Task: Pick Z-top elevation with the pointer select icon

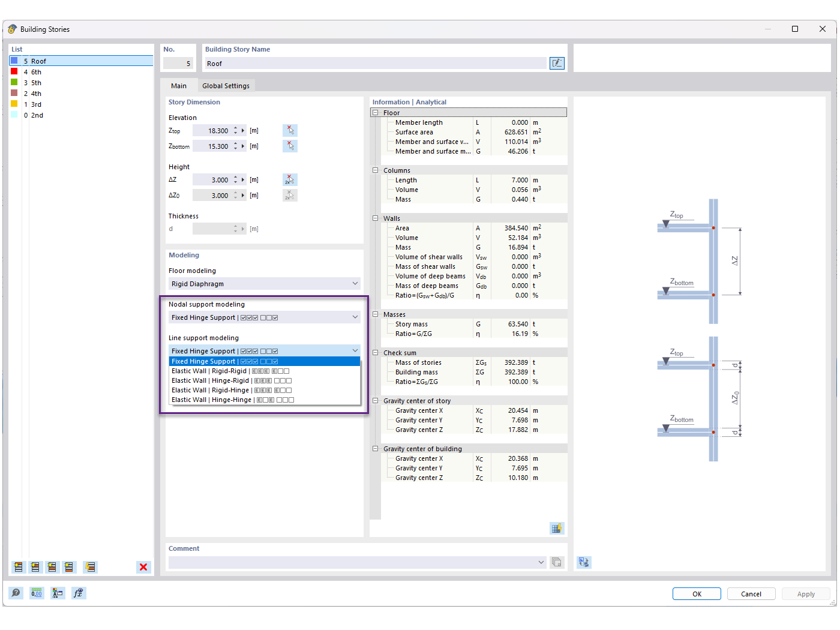Action: [290, 130]
